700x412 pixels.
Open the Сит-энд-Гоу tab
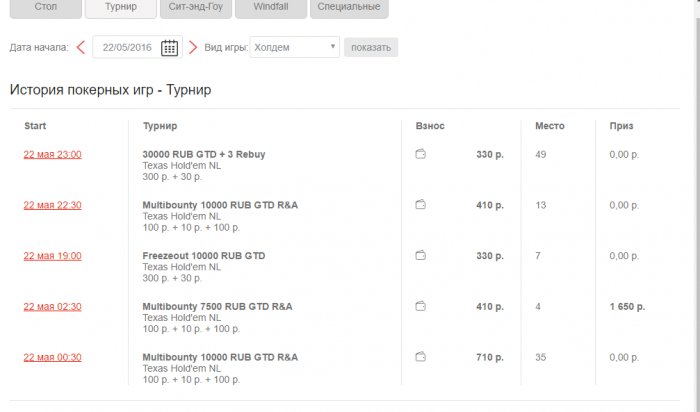pos(195,7)
